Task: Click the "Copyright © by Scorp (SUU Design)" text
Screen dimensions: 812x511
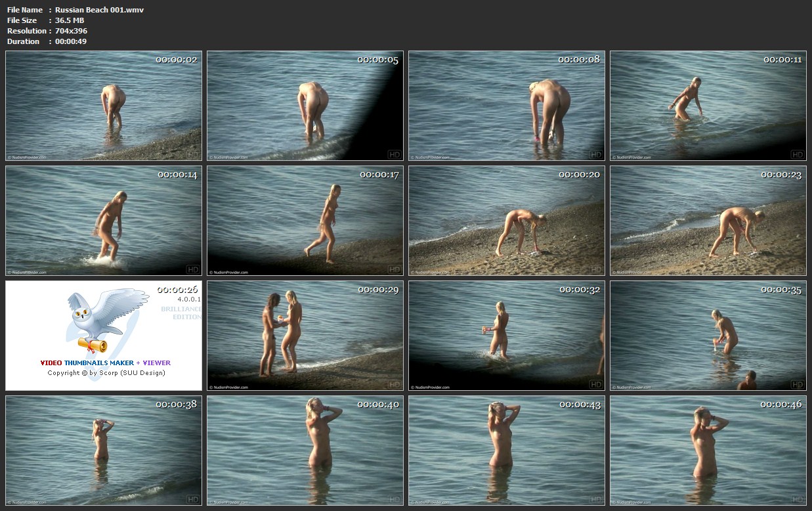Action: [x=106, y=373]
